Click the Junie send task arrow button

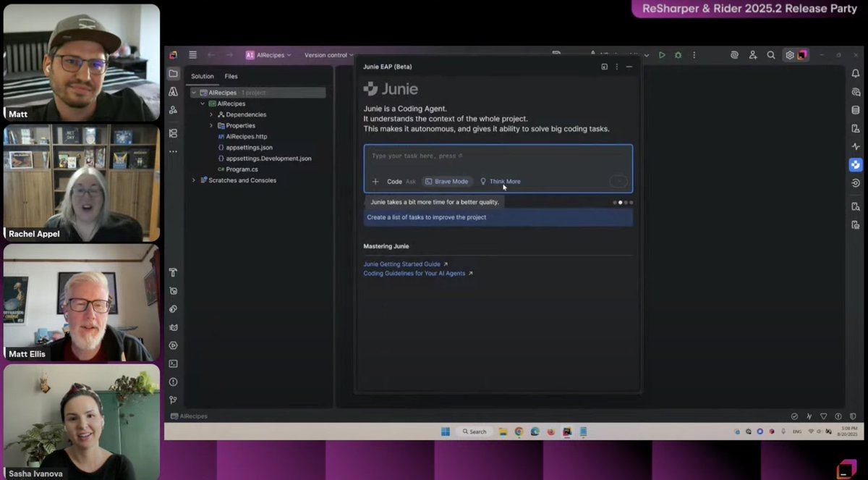coord(618,182)
